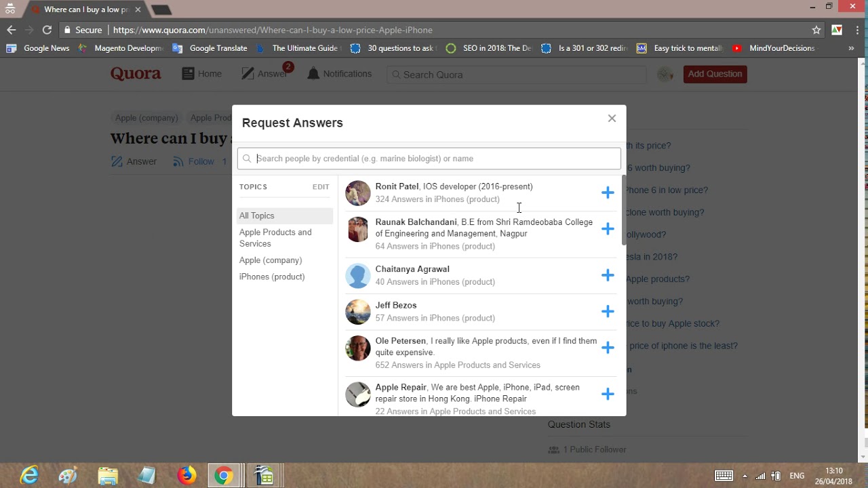Open the on-screen keyboard tray icon
Viewport: 868px width, 488px height.
coord(724,476)
